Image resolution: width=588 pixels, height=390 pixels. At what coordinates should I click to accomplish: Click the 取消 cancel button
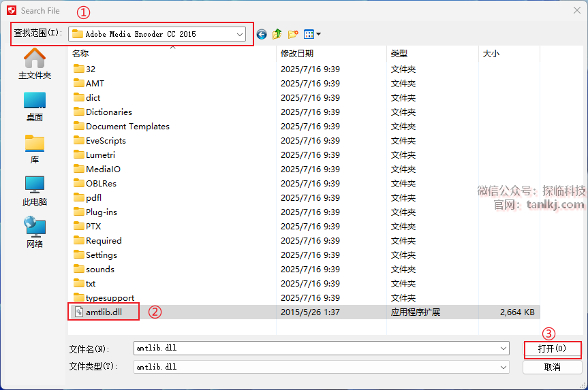pyautogui.click(x=553, y=367)
